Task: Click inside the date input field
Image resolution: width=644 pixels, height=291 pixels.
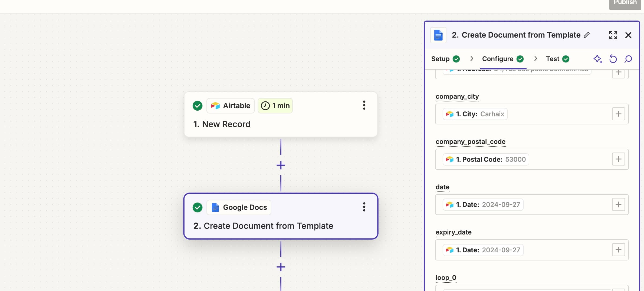Action: pyautogui.click(x=566, y=204)
